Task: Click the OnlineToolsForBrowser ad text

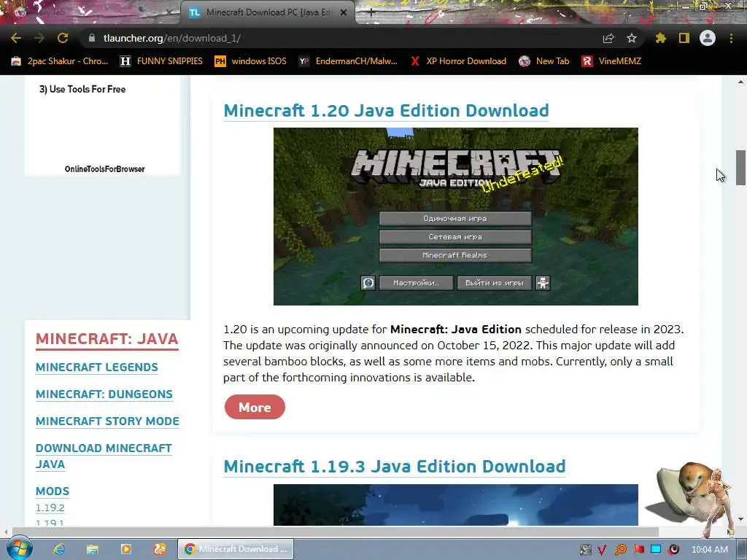Action: tap(105, 169)
